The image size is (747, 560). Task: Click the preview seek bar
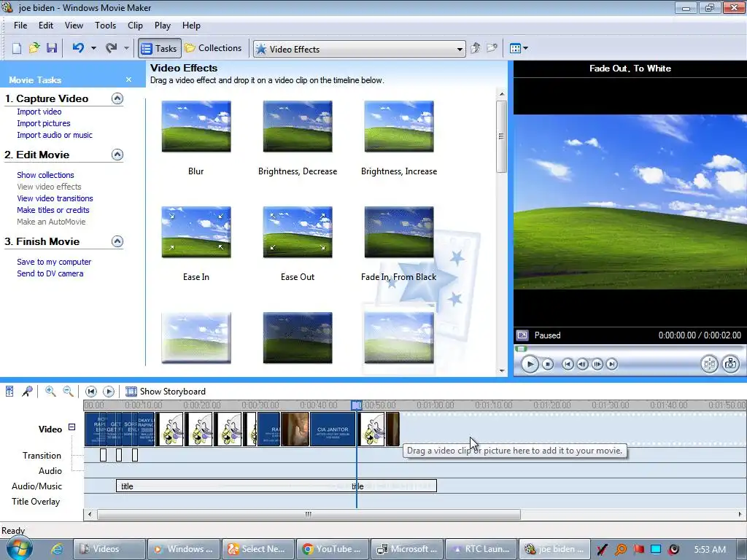628,349
